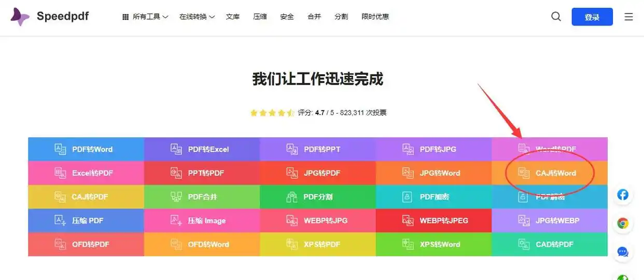Expand the 所有工具 dropdown menu
644x280 pixels.
coord(145,17)
